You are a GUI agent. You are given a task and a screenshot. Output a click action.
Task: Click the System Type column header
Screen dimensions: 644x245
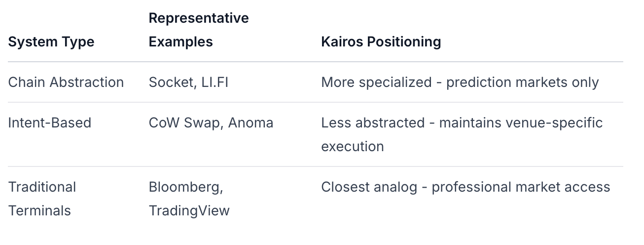[51, 42]
